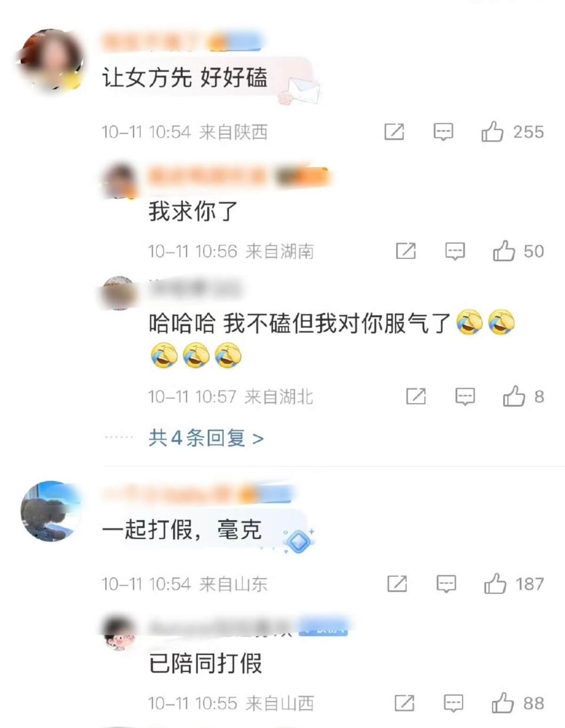
Task: Reply to the '已陪同打假' comment
Action: 453,704
